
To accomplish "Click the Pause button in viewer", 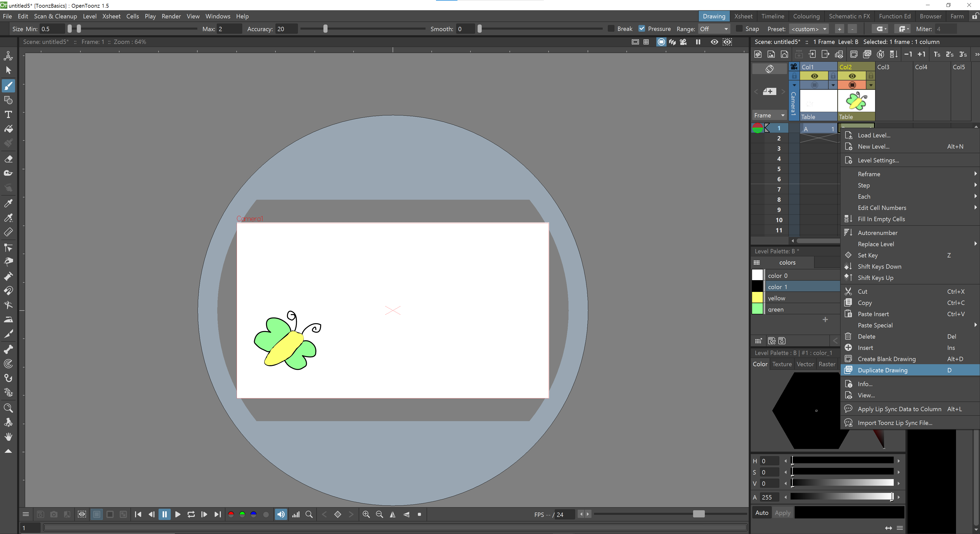I will [164, 515].
